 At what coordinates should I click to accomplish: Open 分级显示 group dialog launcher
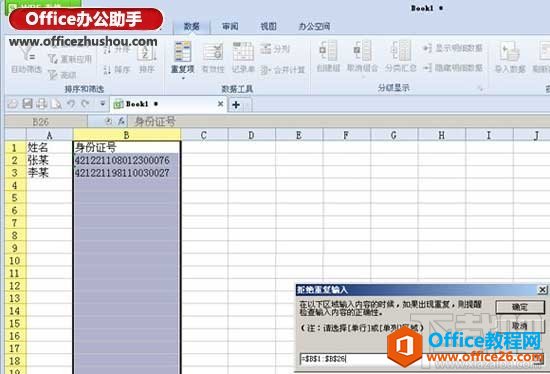[480, 88]
